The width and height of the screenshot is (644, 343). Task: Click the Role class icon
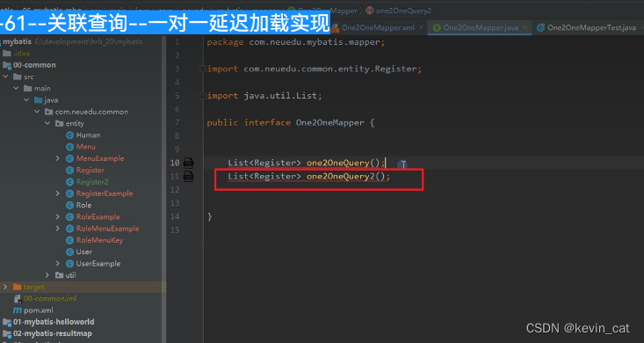(x=69, y=205)
